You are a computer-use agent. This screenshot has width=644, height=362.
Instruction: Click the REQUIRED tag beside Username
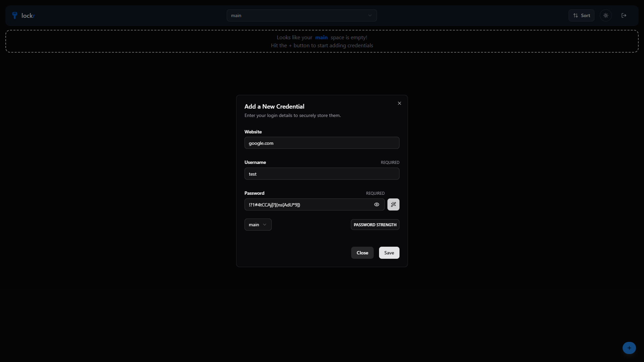[x=390, y=162]
